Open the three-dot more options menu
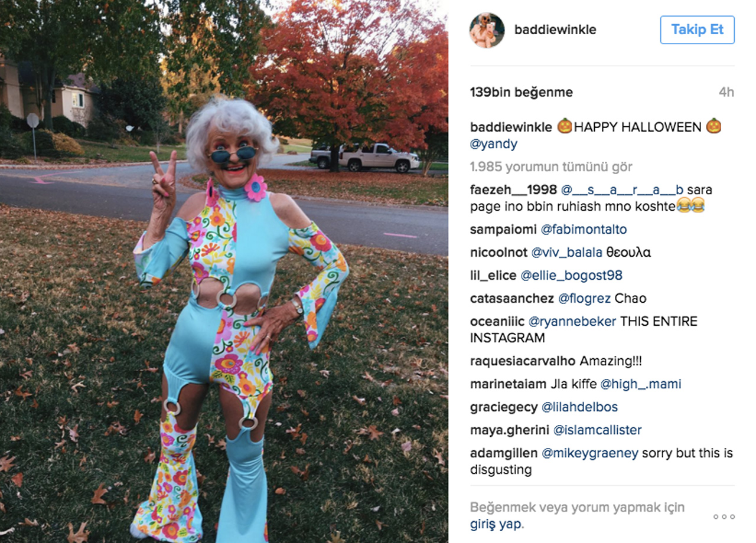Image resolution: width=756 pixels, height=543 pixels. tap(724, 516)
